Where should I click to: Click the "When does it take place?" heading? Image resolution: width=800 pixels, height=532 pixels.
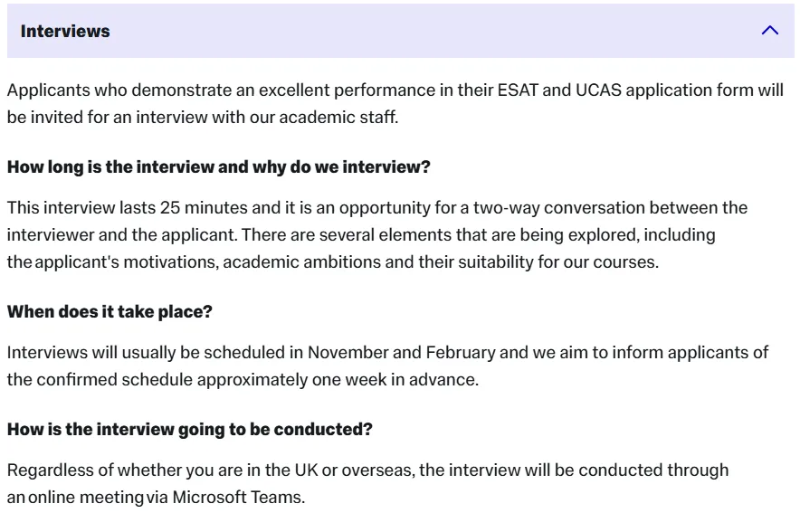pos(110,311)
